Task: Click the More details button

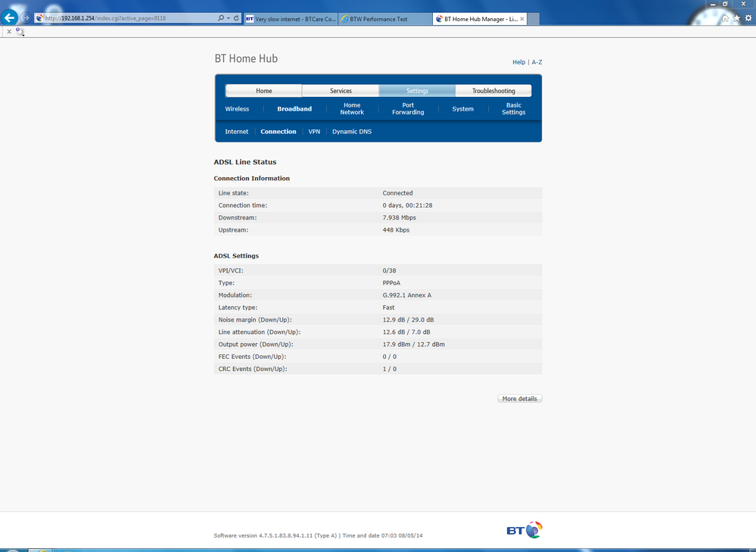Action: (519, 398)
